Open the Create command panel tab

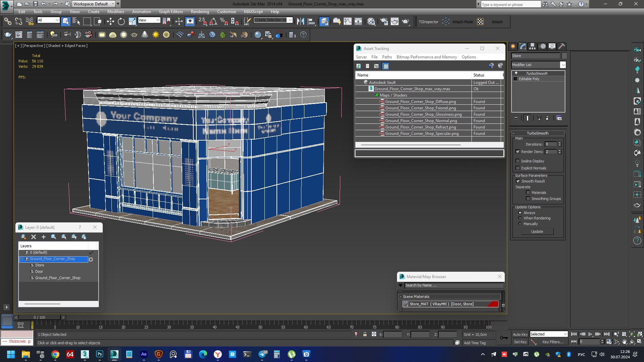[513, 46]
